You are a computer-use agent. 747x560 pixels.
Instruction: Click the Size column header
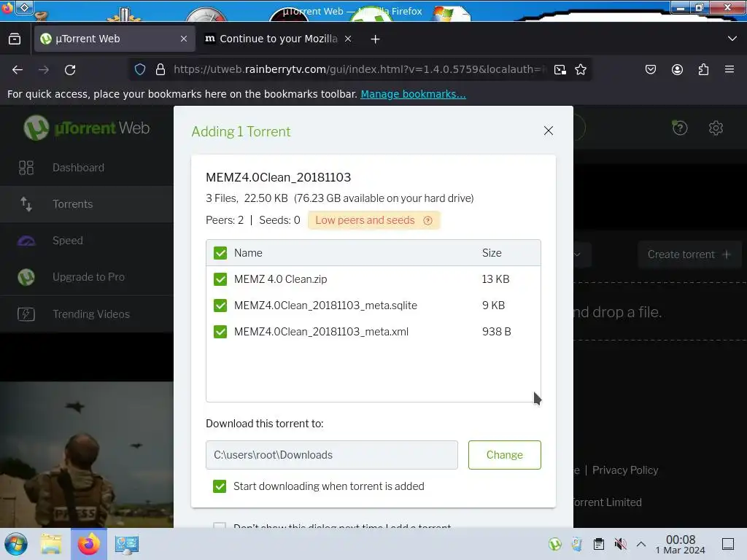pyautogui.click(x=492, y=253)
